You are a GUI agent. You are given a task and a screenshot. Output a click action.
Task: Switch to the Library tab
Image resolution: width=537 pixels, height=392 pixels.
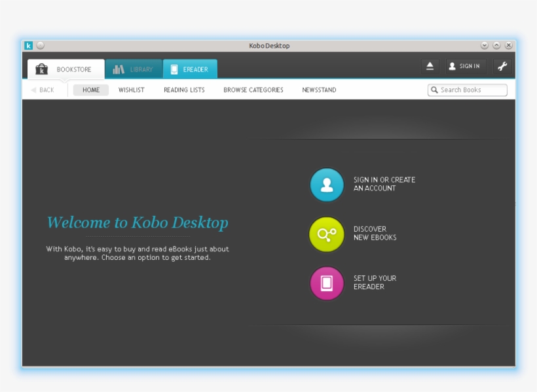(134, 69)
